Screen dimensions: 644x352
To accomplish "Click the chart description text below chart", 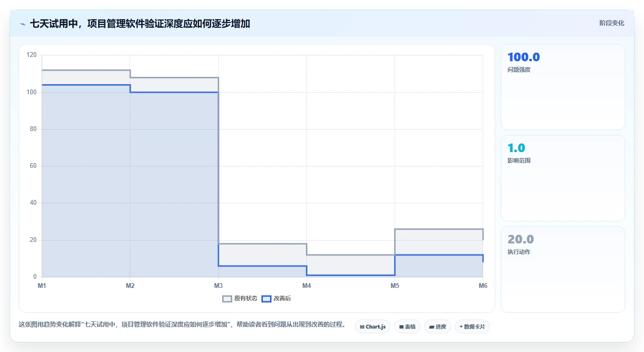I will [x=182, y=324].
